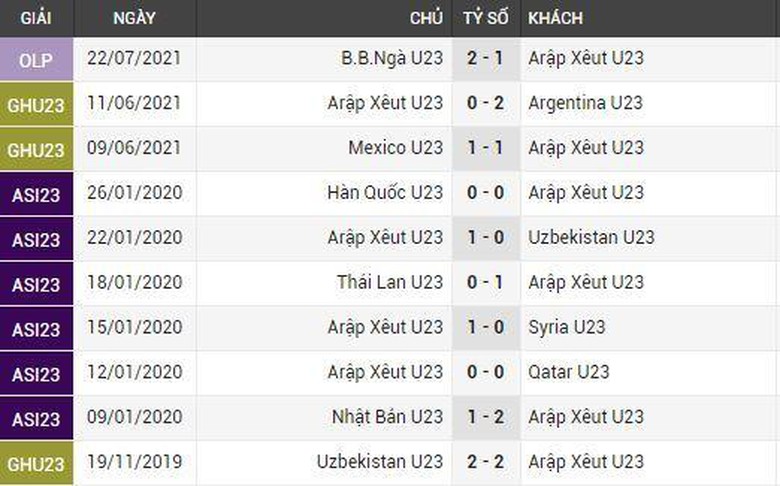Click GHU23 badge for 11/06/2021 match
The width and height of the screenshot is (780, 486).
tap(36, 103)
